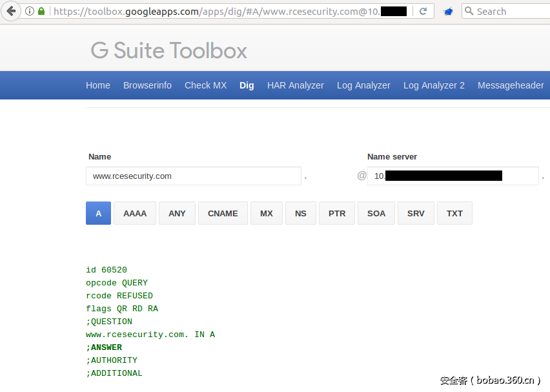Open the URL bar history dropdown arrow
This screenshot has height=392, width=550.
click(409, 11)
